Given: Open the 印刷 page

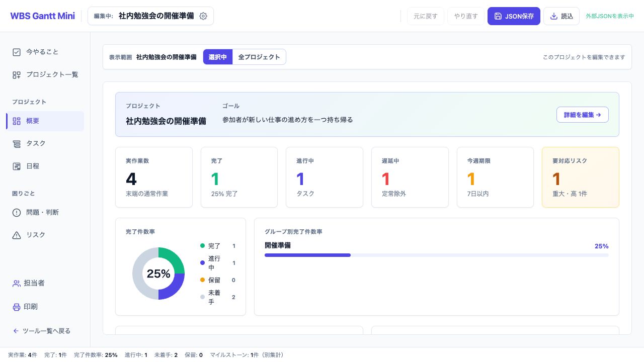Looking at the screenshot, I should (x=45, y=307).
